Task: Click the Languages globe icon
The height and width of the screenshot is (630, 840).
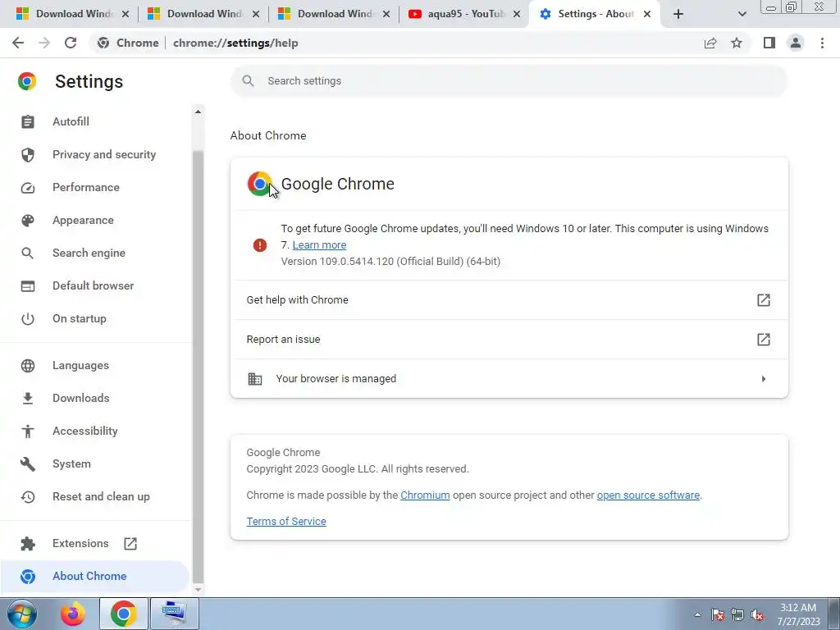Action: click(28, 365)
